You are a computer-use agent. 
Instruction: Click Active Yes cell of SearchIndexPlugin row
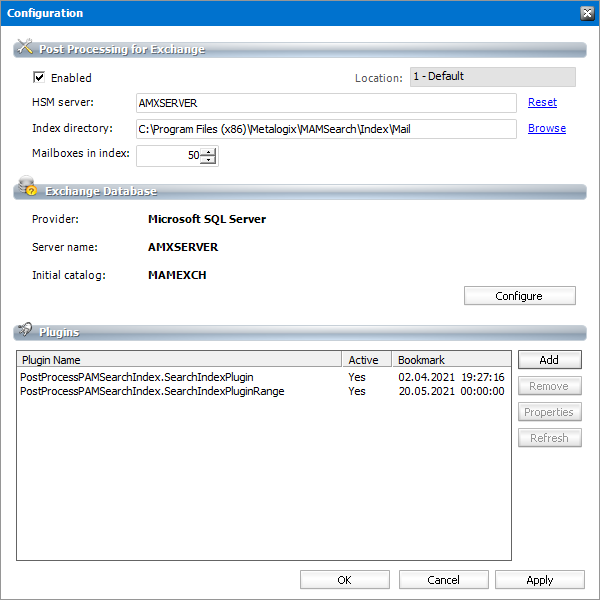357,377
